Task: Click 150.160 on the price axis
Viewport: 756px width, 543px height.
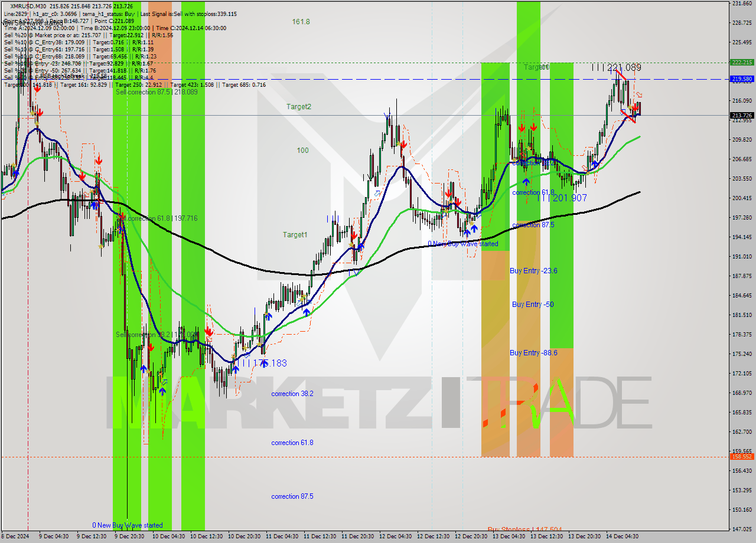Action: pos(742,509)
